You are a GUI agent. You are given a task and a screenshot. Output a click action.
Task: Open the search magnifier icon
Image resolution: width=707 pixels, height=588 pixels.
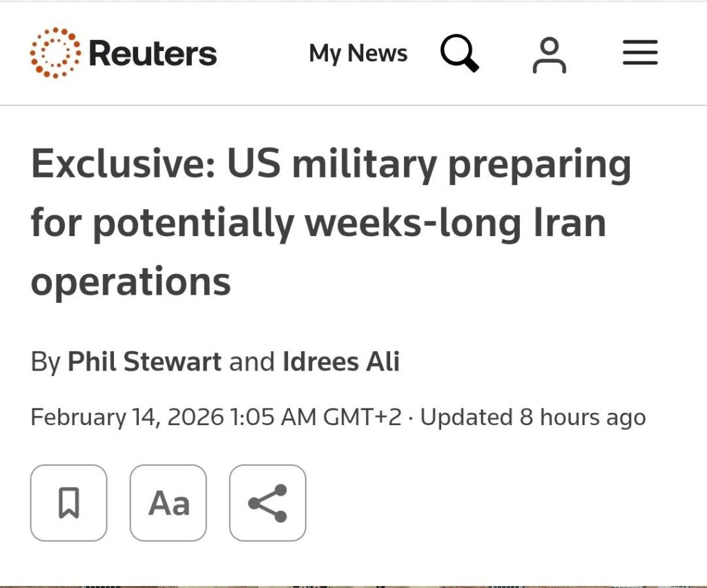(459, 53)
